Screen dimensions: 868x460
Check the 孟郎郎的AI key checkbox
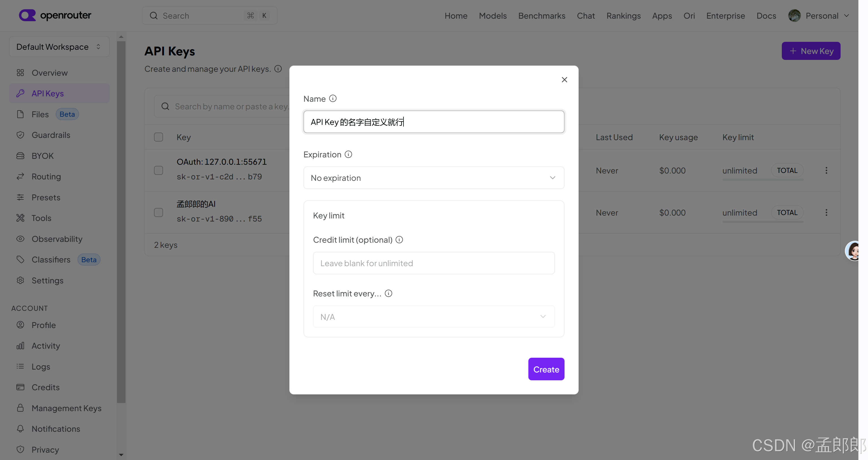(158, 213)
